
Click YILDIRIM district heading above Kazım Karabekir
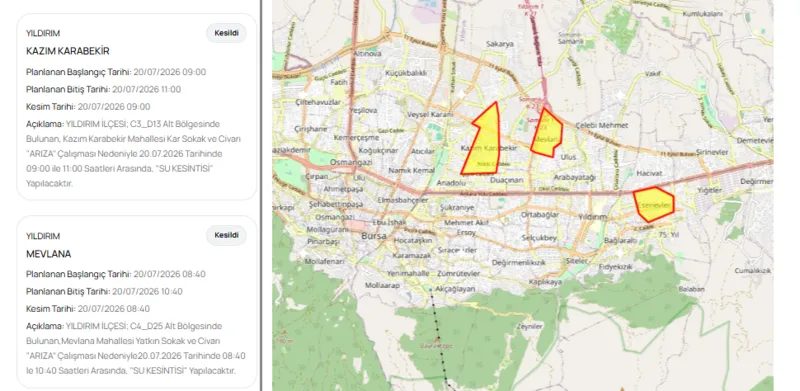(x=43, y=33)
